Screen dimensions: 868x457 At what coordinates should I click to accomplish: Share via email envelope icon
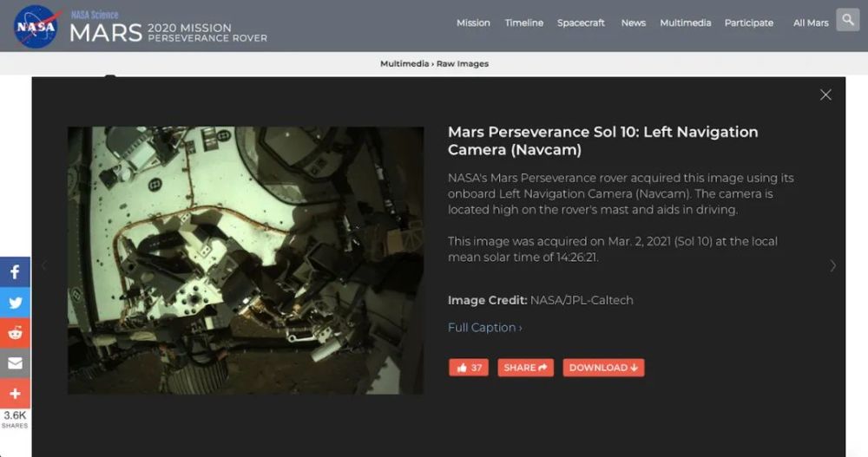pyautogui.click(x=15, y=363)
